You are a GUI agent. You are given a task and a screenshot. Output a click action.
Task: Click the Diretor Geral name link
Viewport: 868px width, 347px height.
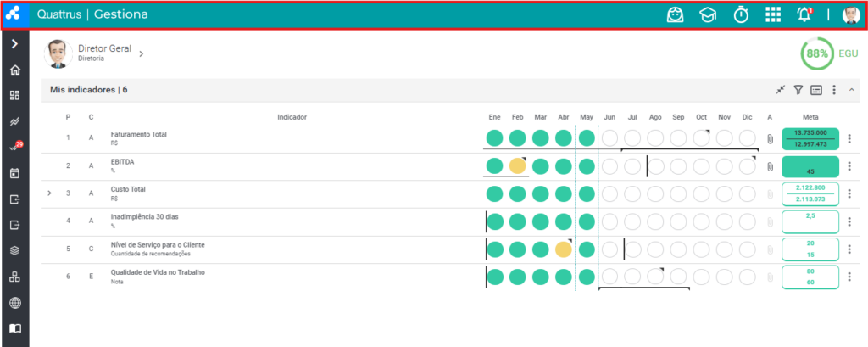[x=104, y=48]
